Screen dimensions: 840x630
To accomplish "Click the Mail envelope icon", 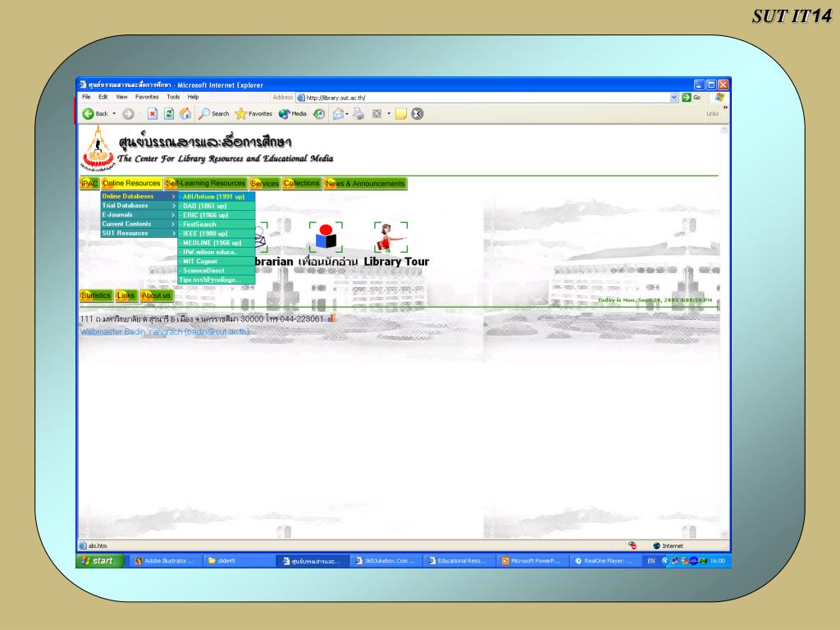I will pos(338,113).
